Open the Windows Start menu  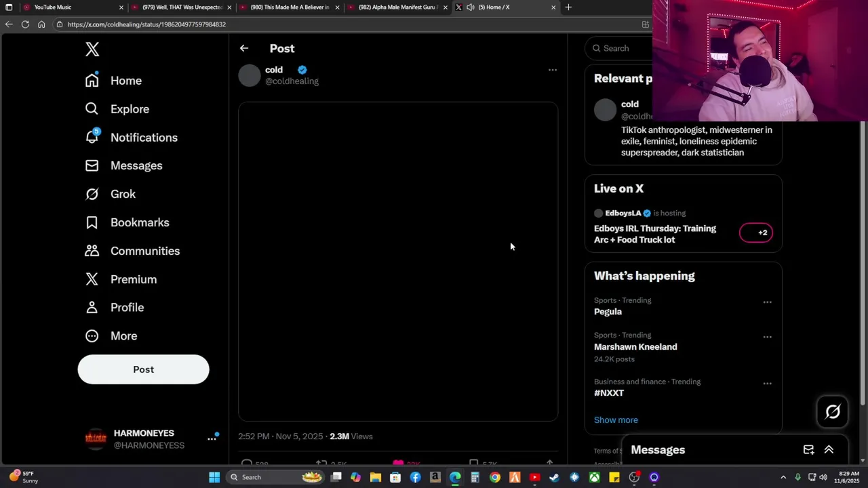click(214, 477)
